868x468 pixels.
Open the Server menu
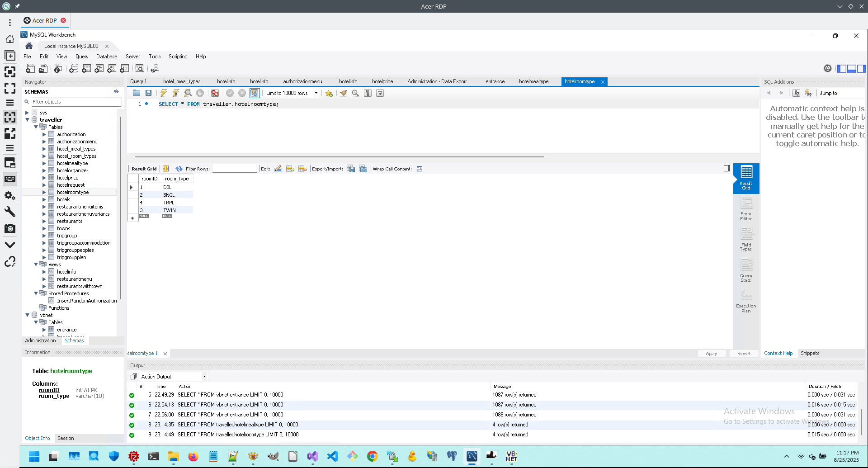[132, 57]
